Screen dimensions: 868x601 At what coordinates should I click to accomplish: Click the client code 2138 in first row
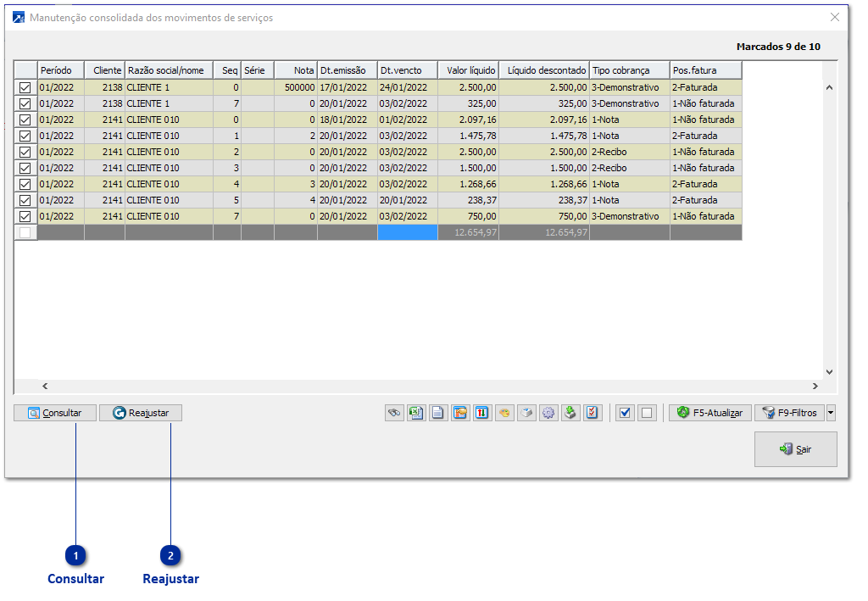(104, 87)
